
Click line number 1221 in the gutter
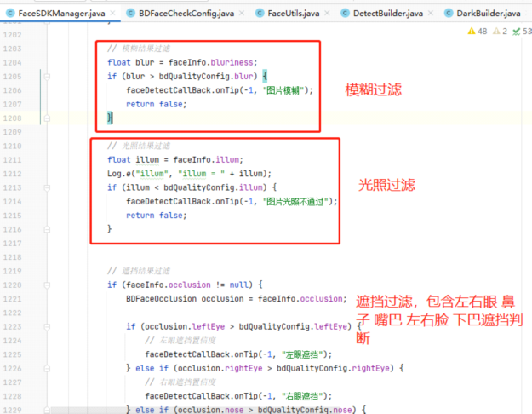tap(13, 299)
